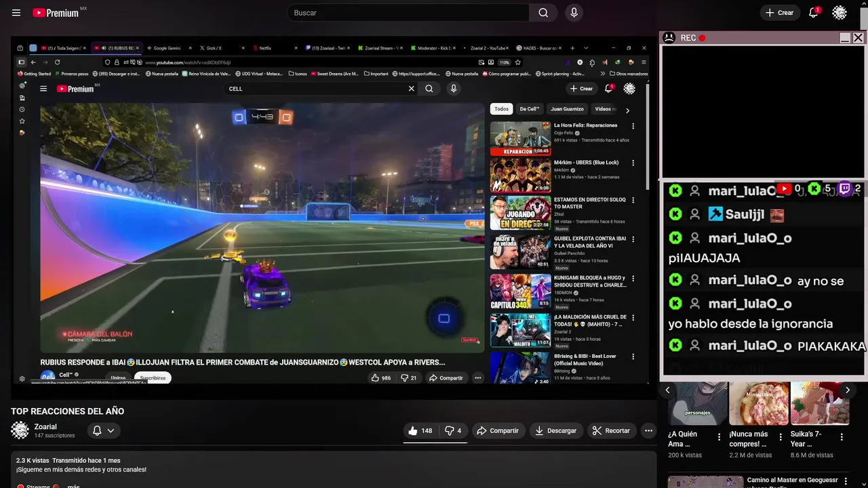The height and width of the screenshot is (488, 868).
Task: Click the 'yo hablo desde la ignorancia' chat message
Action: point(750,324)
